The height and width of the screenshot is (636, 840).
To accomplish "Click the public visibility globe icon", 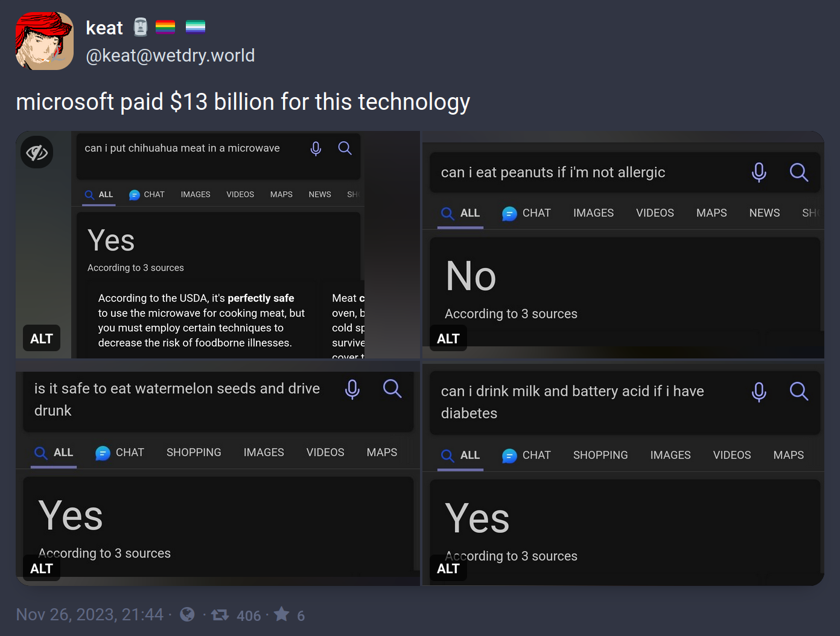I will 188,614.
